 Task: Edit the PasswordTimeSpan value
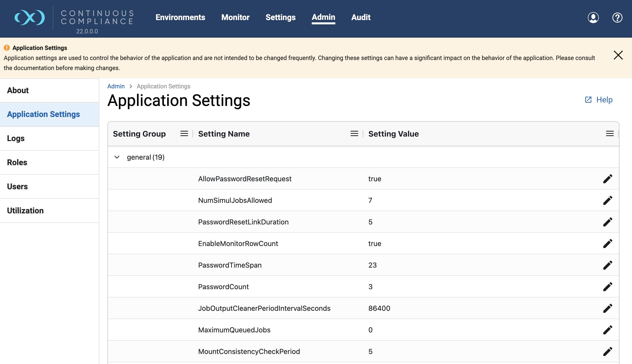pos(608,265)
